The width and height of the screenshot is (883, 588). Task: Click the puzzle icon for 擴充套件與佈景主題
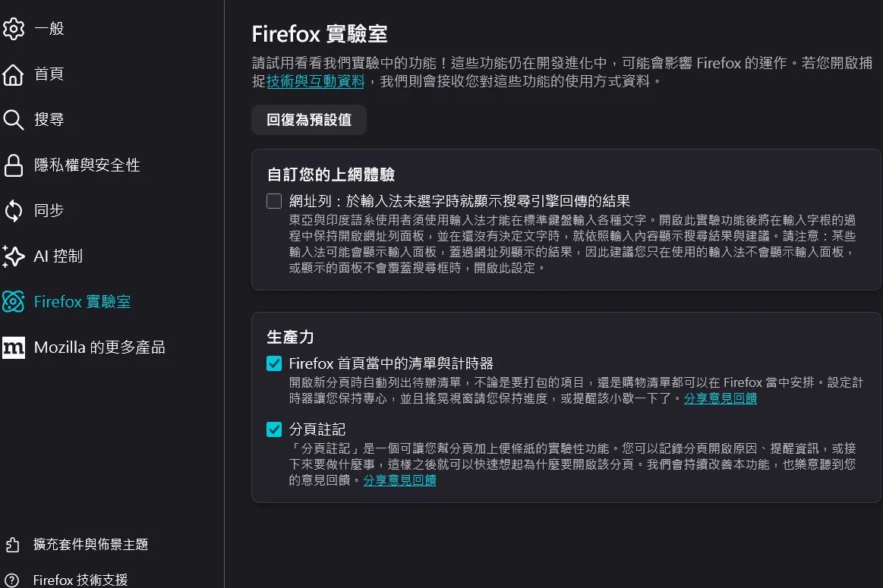pyautogui.click(x=12, y=545)
